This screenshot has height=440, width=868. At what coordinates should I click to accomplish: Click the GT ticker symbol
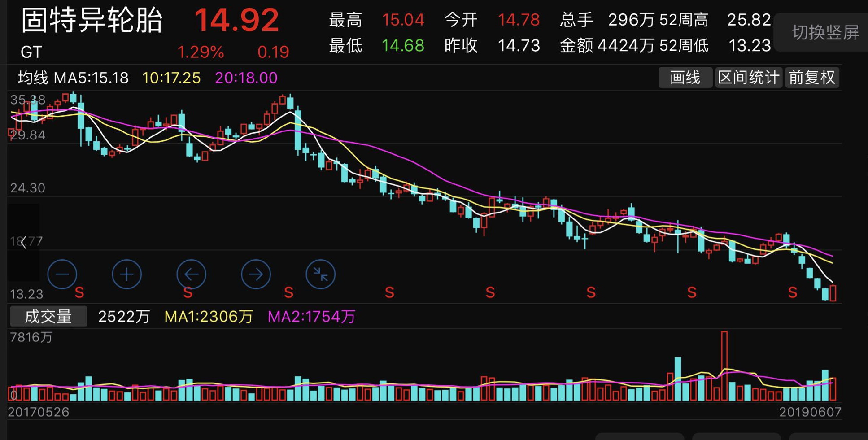[31, 52]
